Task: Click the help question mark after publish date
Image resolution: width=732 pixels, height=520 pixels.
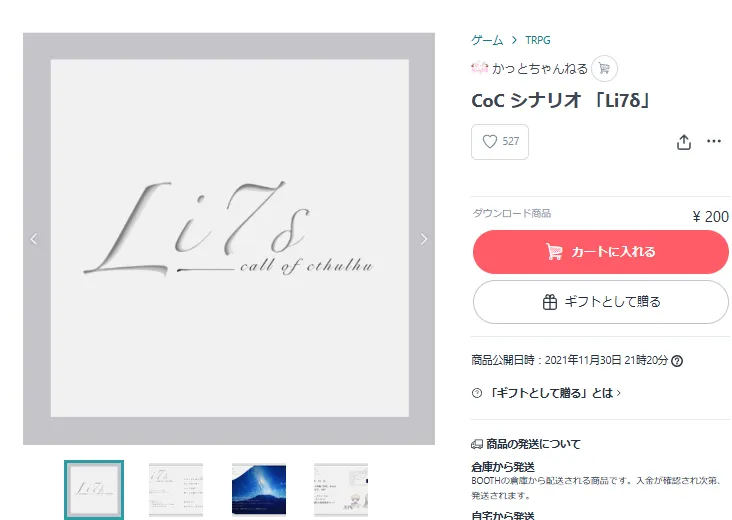Action: pyautogui.click(x=676, y=361)
